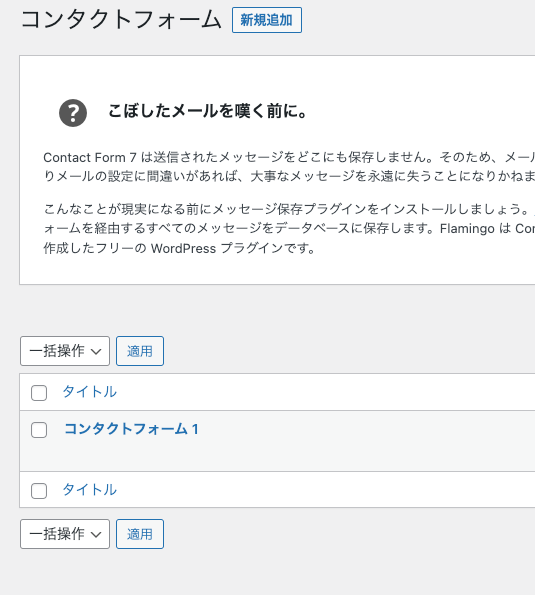
Task: Click the top 適用 button
Action: pos(140,351)
